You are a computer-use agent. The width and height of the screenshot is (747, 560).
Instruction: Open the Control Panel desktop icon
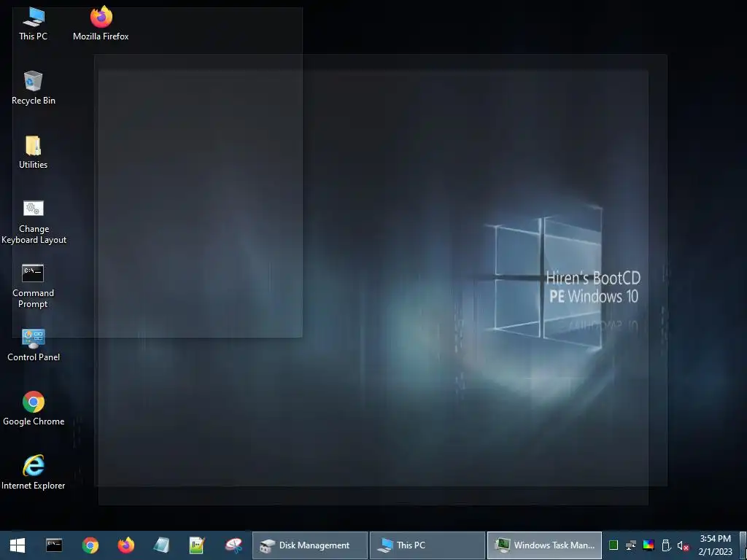pos(34,345)
